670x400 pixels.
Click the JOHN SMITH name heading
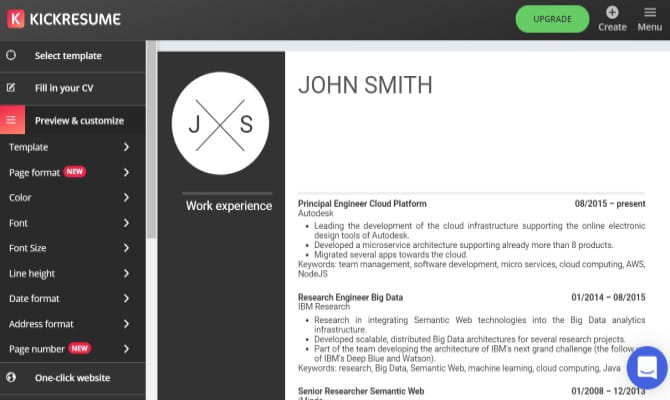[x=365, y=85]
